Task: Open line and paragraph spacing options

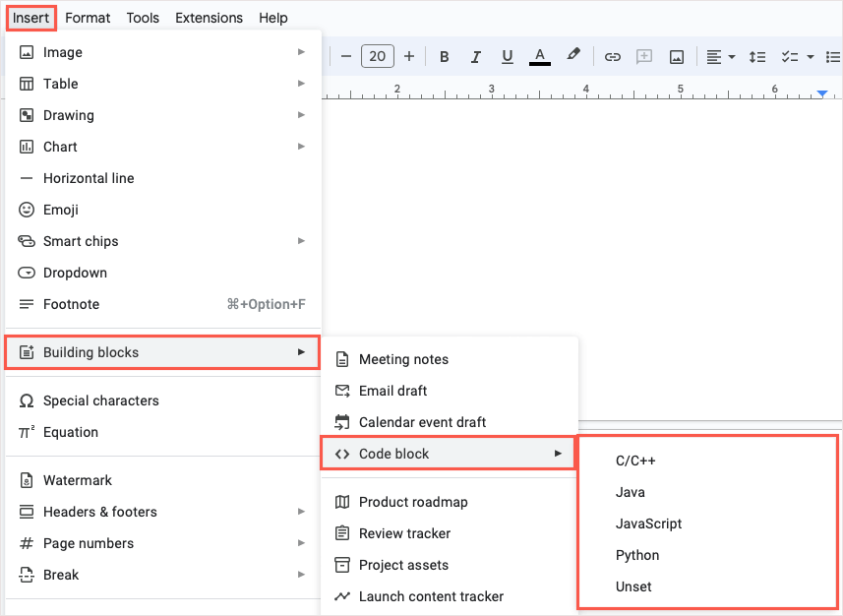Action: (x=756, y=57)
